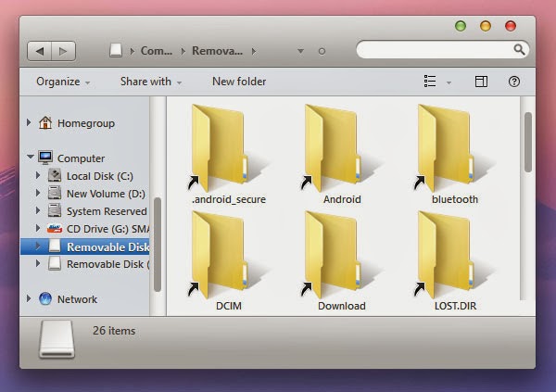
Task: Click the red close window button
Action: click(511, 26)
